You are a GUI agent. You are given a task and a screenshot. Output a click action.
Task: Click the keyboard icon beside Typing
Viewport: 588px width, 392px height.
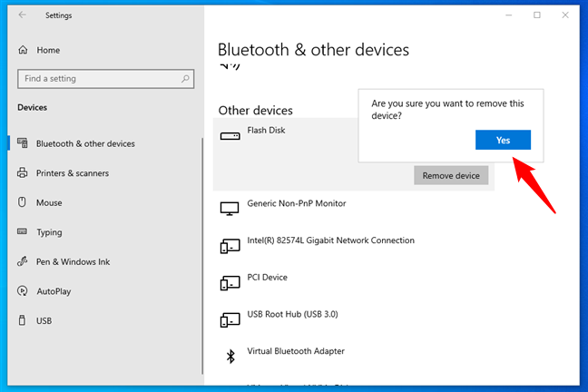tap(22, 231)
